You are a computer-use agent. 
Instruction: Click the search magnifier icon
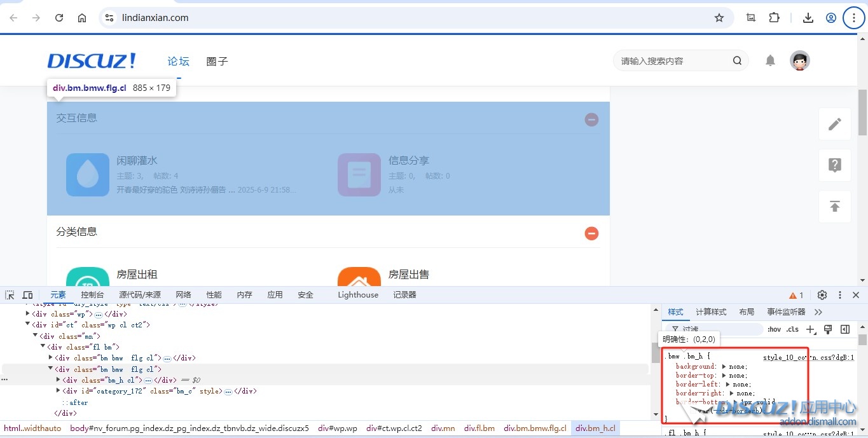click(737, 61)
